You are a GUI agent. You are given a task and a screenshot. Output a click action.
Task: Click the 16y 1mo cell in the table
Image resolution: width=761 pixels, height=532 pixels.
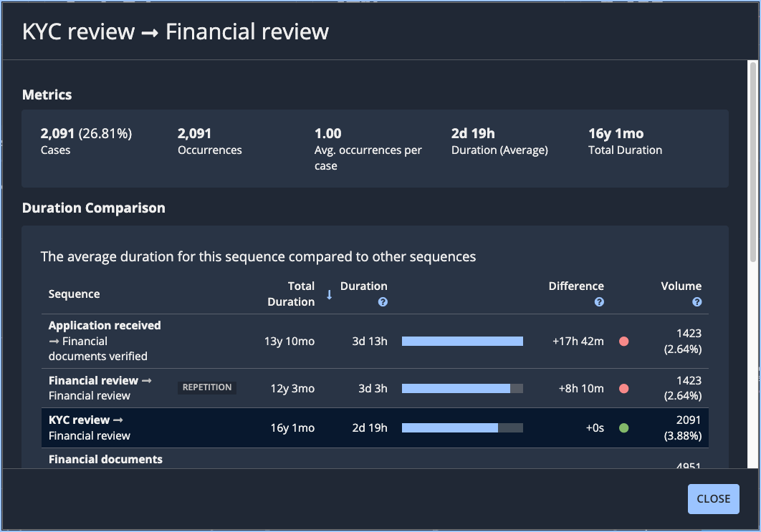click(x=292, y=427)
